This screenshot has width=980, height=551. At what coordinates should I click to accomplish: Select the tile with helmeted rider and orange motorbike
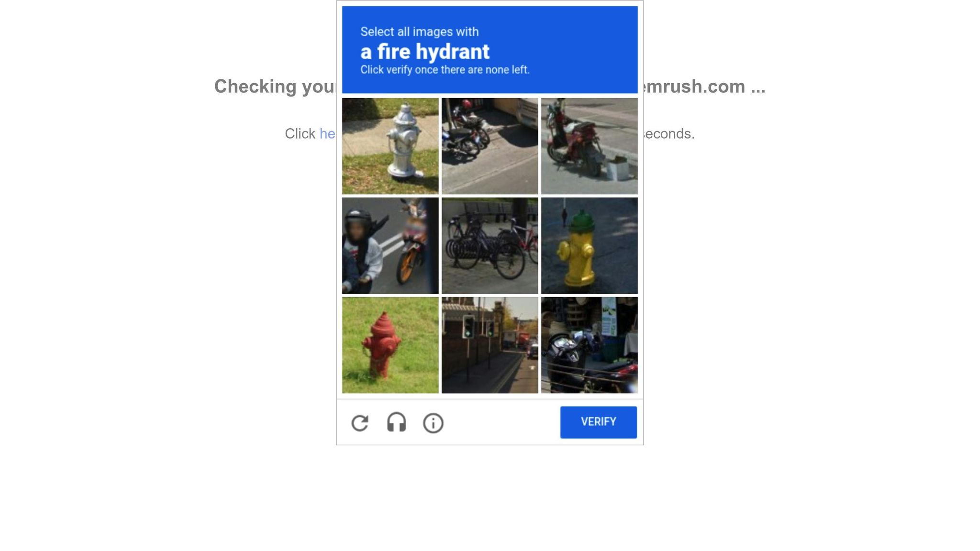click(x=390, y=245)
